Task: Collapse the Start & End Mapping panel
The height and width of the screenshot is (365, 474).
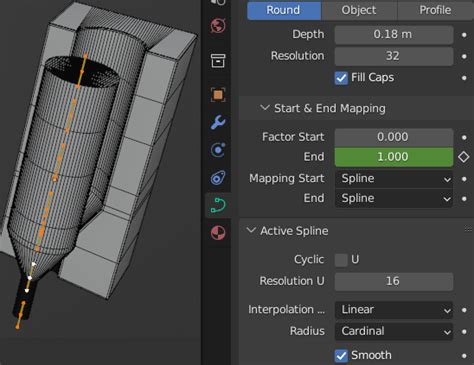Action: pyautogui.click(x=265, y=108)
